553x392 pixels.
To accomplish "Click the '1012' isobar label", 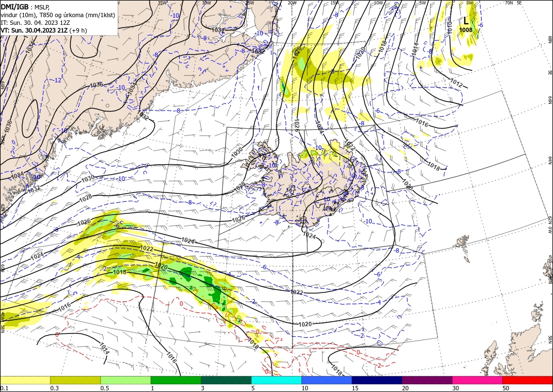I will point(456,83).
